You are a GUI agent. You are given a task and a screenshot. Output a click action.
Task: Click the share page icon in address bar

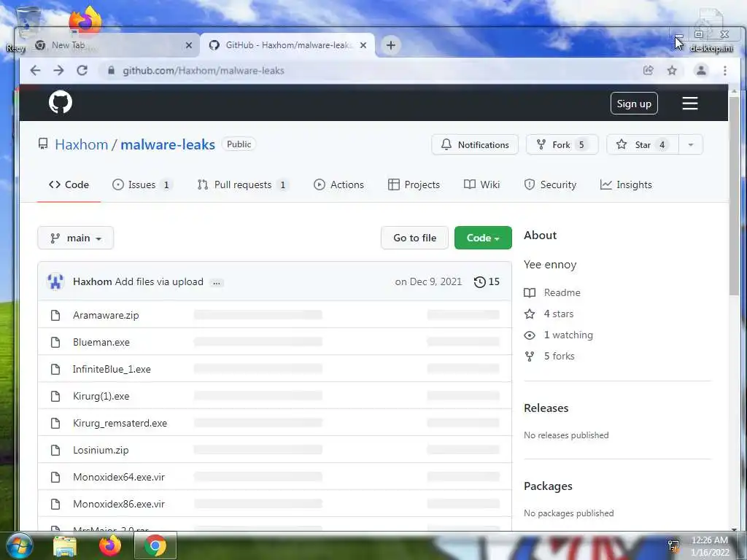(x=649, y=71)
